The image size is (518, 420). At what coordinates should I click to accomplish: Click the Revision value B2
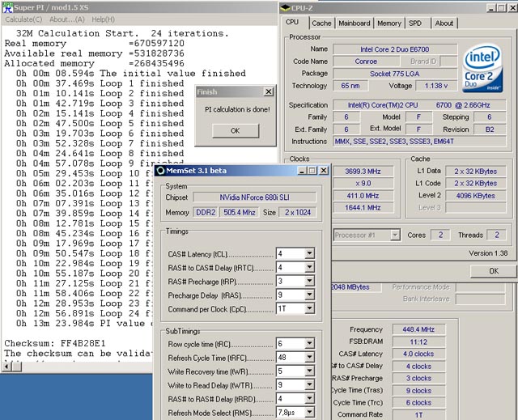coord(490,129)
